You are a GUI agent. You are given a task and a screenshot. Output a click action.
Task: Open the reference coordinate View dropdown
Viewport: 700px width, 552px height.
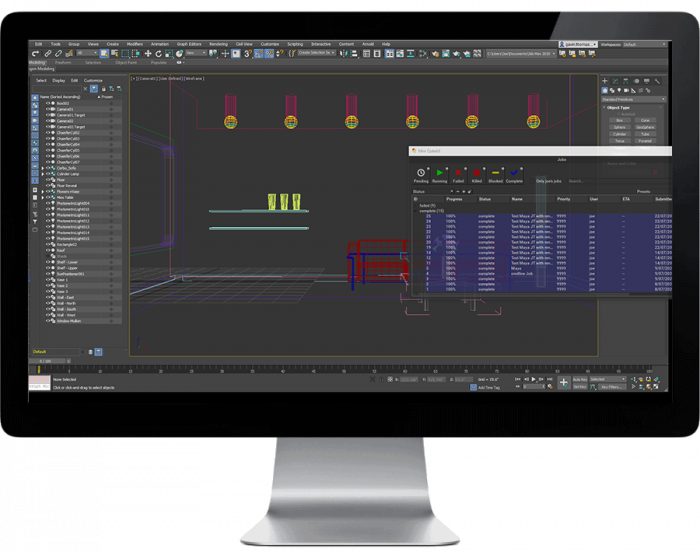[x=196, y=53]
